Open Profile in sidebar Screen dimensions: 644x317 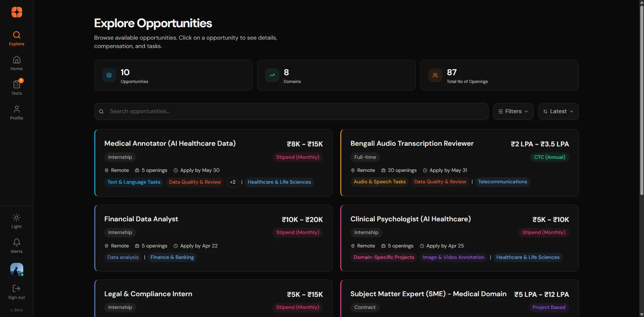[x=16, y=113]
